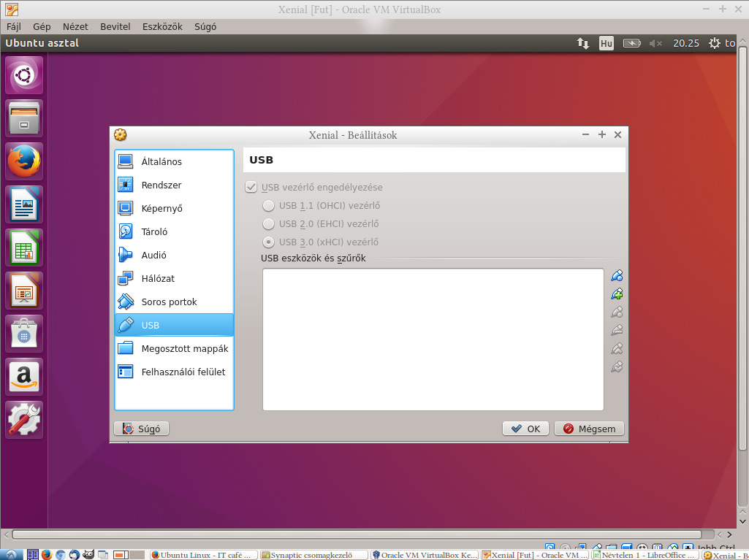The image size is (749, 560).
Task: Switch to Oracle VM VirtualBox Kezelő taskbar window
Action: click(424, 555)
